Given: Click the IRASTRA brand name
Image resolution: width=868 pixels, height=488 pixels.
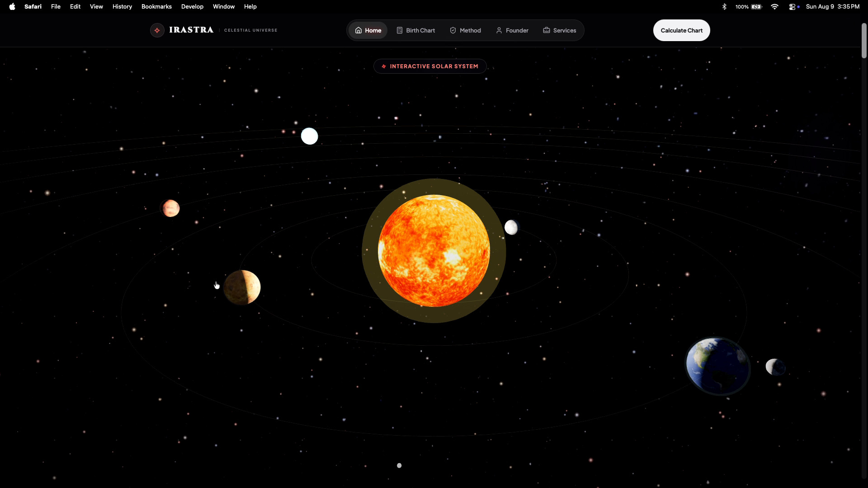Looking at the screenshot, I should tap(191, 30).
